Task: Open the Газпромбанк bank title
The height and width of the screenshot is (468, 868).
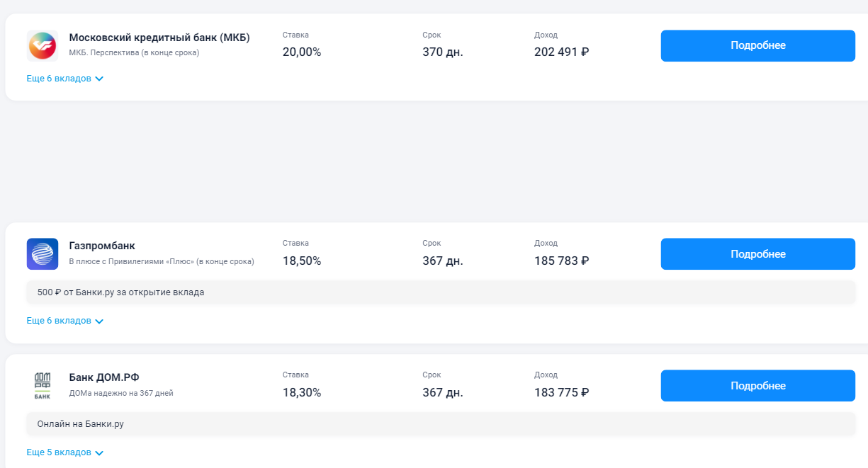Action: click(102, 246)
